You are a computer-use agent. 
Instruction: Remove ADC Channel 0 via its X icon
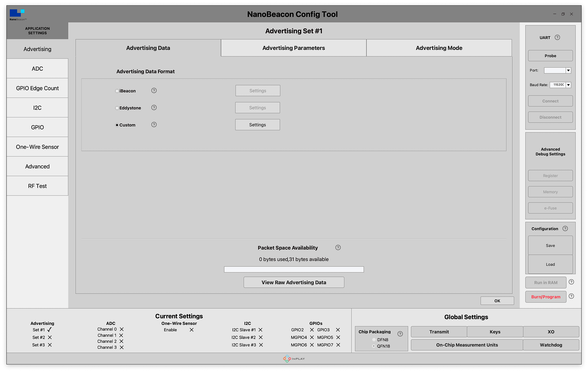point(121,329)
